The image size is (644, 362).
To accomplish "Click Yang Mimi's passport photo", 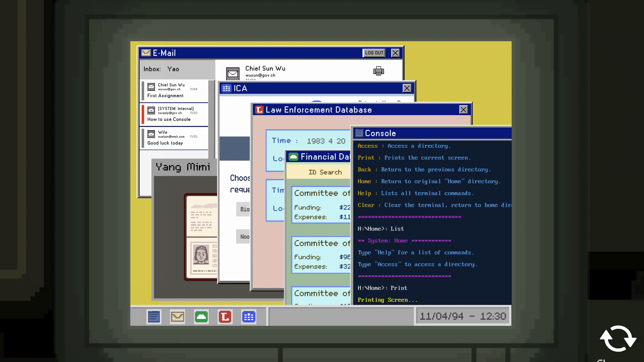I will coord(201,255).
